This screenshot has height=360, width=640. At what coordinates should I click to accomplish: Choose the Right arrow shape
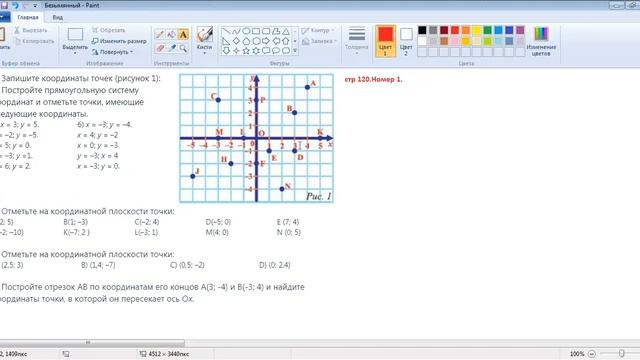[x=266, y=41]
